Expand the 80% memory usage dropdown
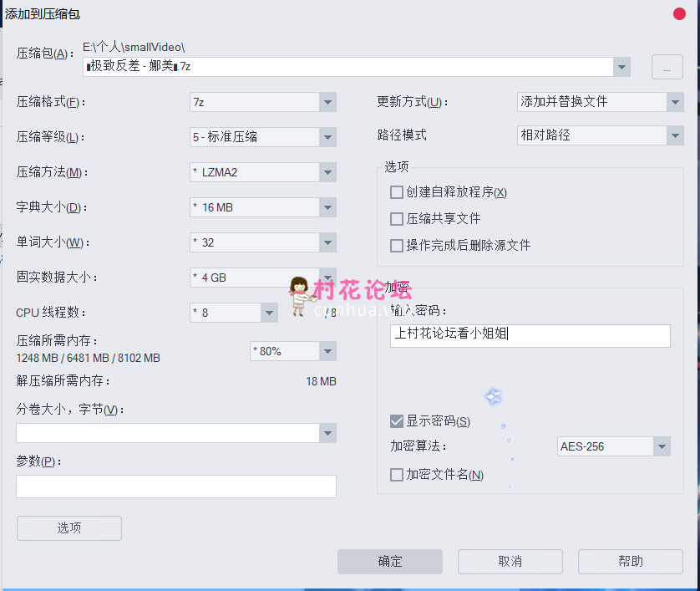The height and width of the screenshot is (591, 700). click(327, 351)
